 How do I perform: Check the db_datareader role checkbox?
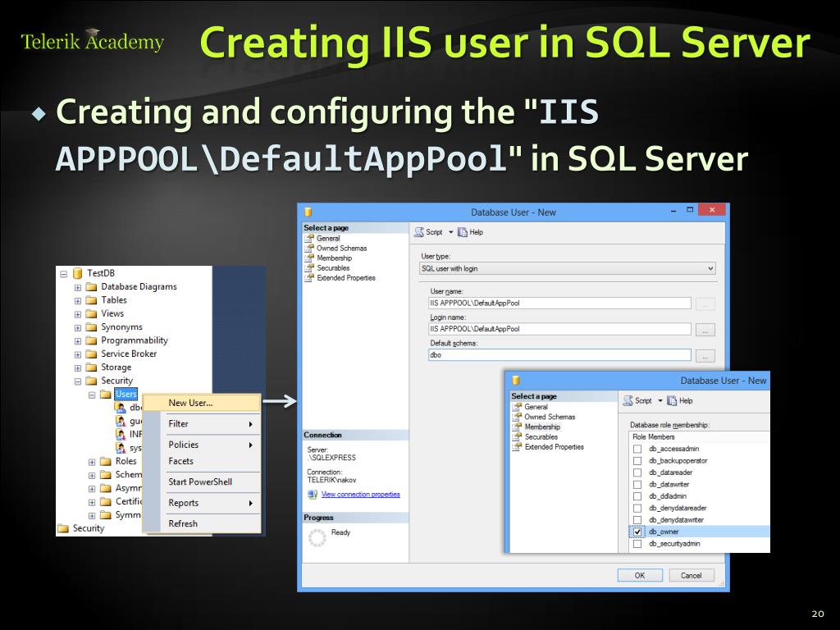[x=637, y=472]
